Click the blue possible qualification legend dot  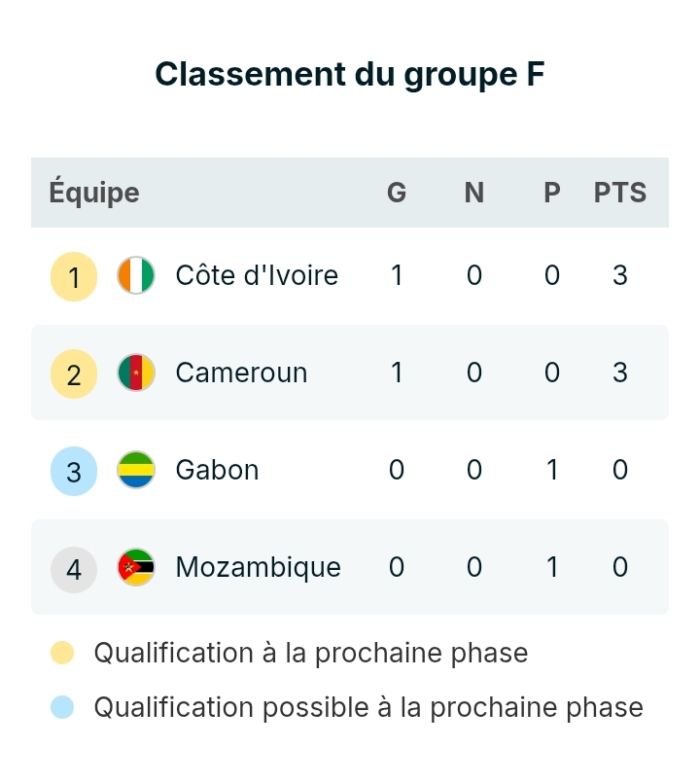point(62,707)
